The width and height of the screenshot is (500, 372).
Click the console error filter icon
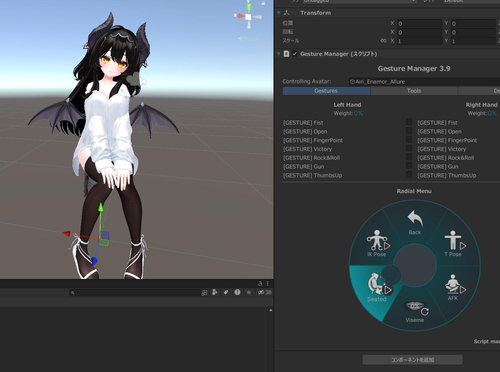pos(237,292)
